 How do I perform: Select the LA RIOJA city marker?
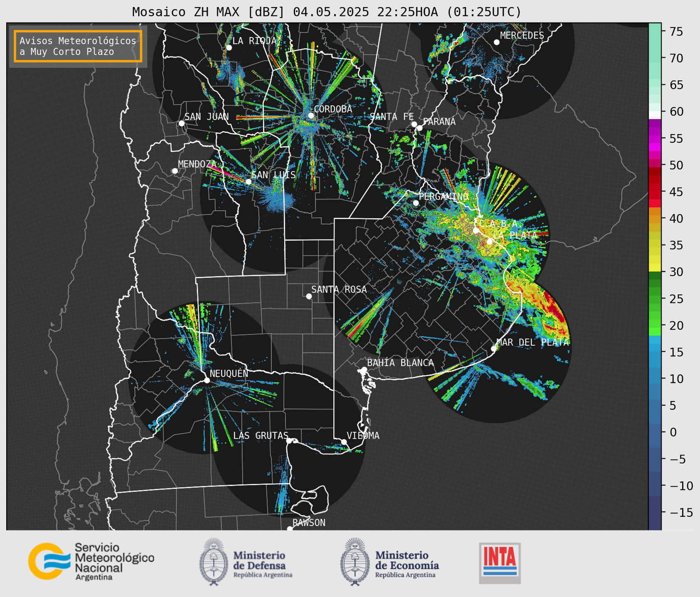click(x=229, y=48)
